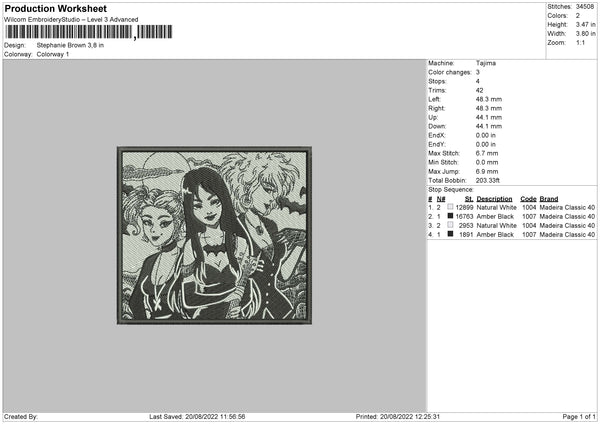Click the 'Page 1 of 1' footer text

coord(579,417)
